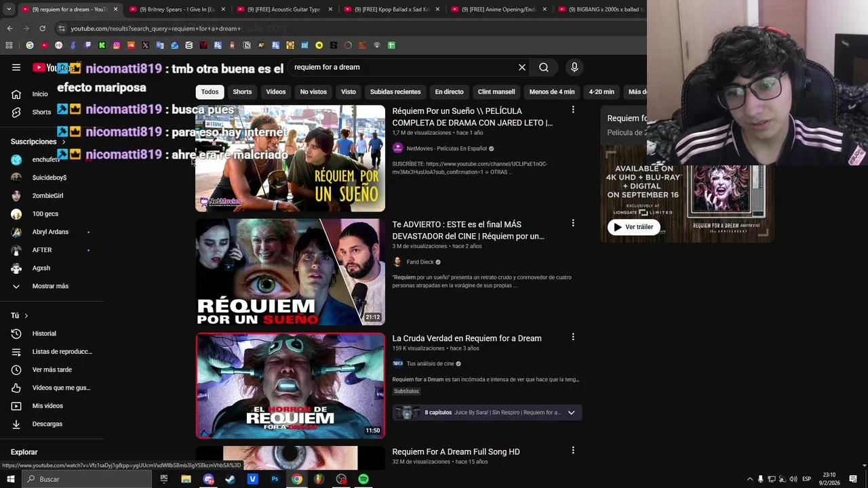The image size is (868, 488).
Task: Open options menu for Te ADVIERTO video
Action: tap(573, 223)
